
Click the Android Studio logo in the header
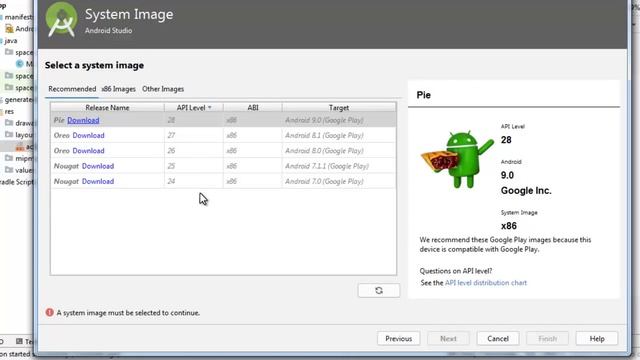pos(61,20)
